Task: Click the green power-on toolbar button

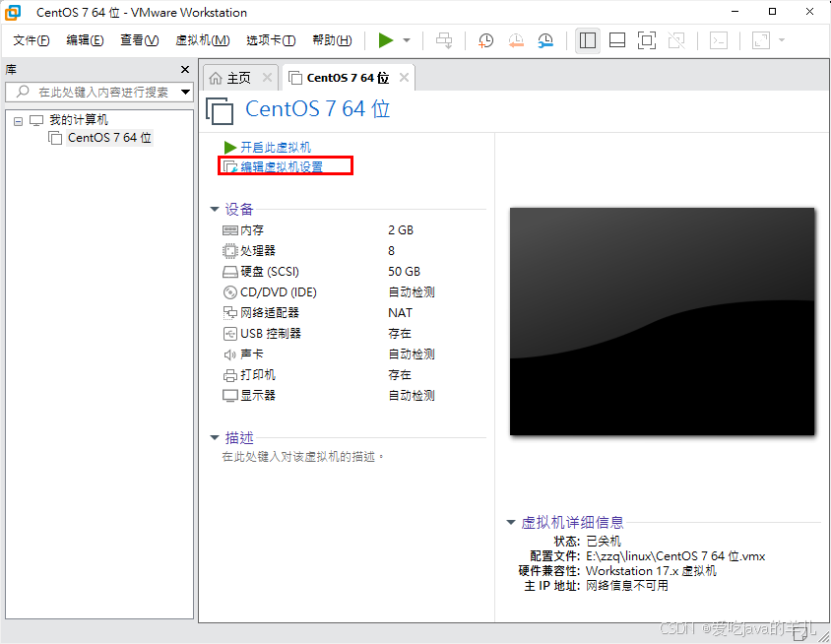Action: pos(386,40)
